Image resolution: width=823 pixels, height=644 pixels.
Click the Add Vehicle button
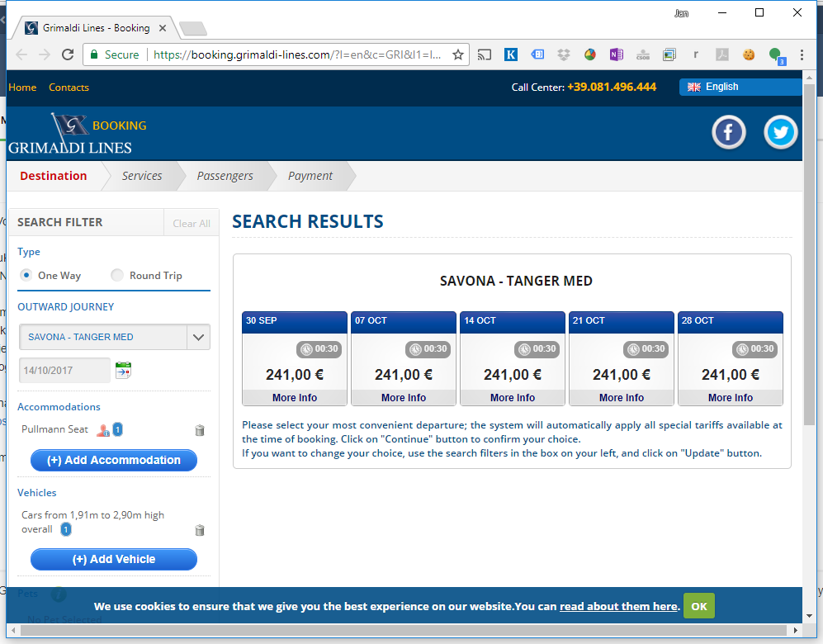coord(114,559)
